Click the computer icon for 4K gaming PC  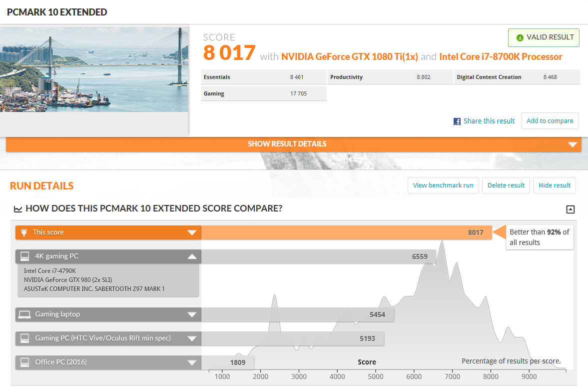tap(25, 256)
